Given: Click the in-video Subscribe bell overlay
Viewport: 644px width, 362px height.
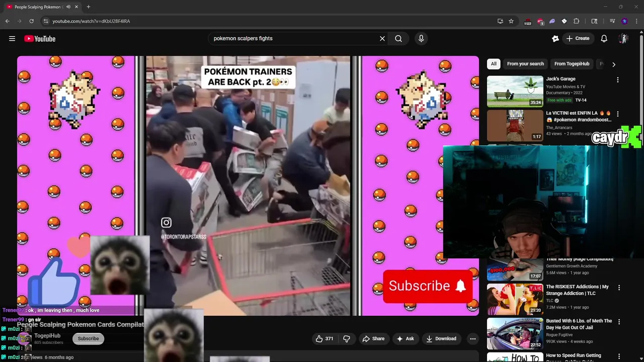Looking at the screenshot, I should [428, 286].
